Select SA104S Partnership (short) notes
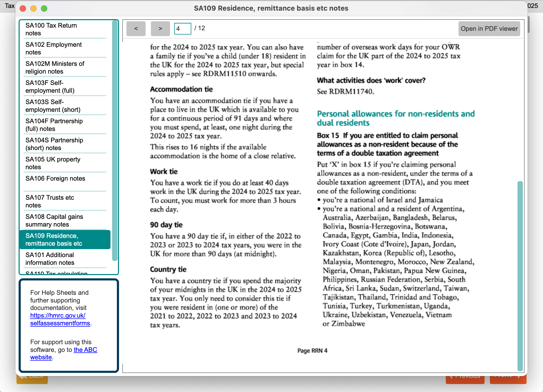 click(x=65, y=144)
